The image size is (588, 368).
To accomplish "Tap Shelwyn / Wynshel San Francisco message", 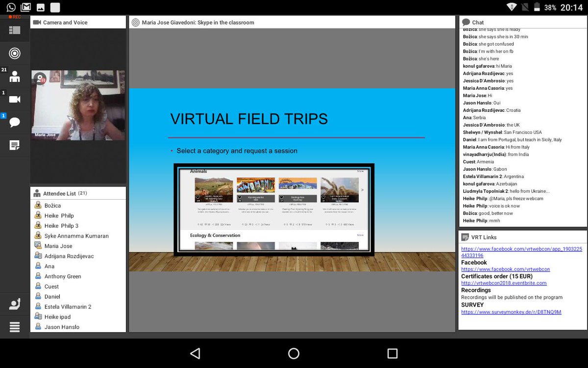I will click(502, 132).
